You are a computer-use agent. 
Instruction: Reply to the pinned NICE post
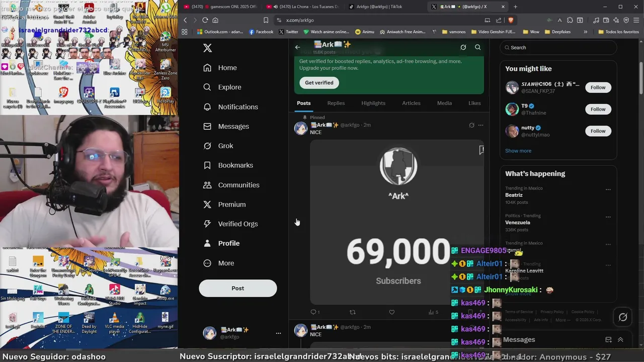tap(315, 312)
